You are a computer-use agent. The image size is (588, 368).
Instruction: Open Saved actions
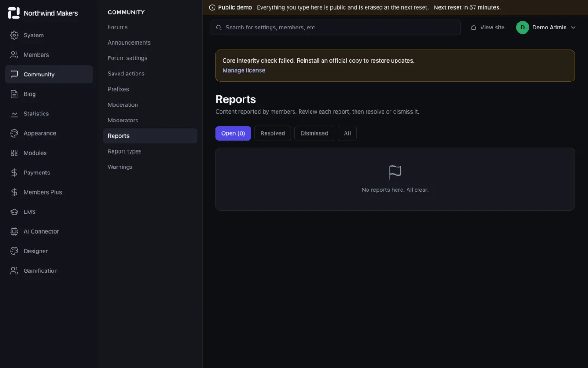click(x=150, y=74)
